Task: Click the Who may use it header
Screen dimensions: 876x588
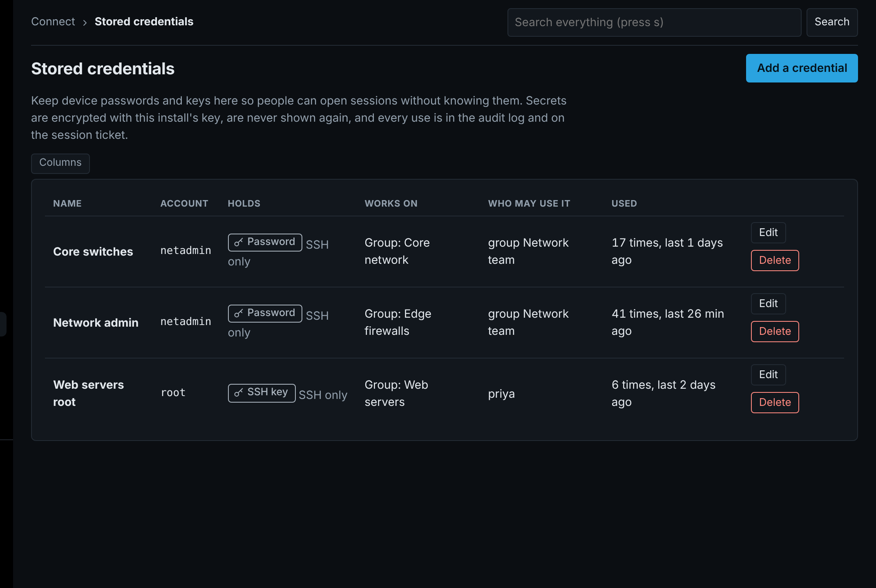Action: pyautogui.click(x=529, y=203)
